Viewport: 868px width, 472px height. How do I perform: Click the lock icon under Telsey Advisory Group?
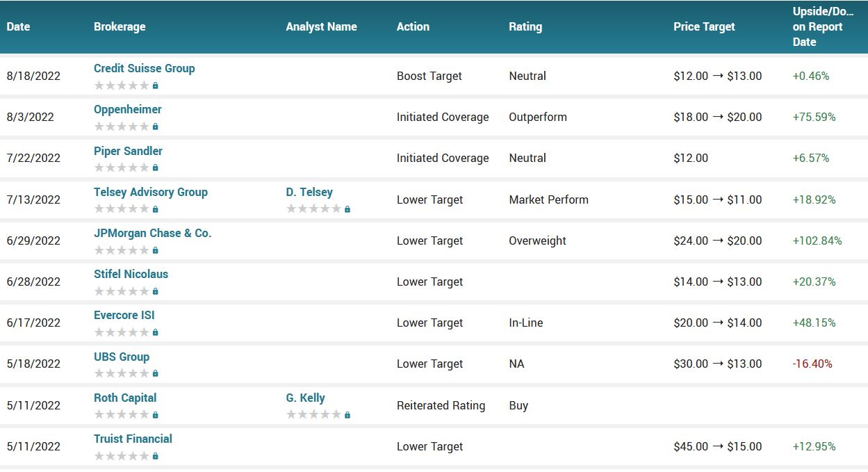[155, 209]
